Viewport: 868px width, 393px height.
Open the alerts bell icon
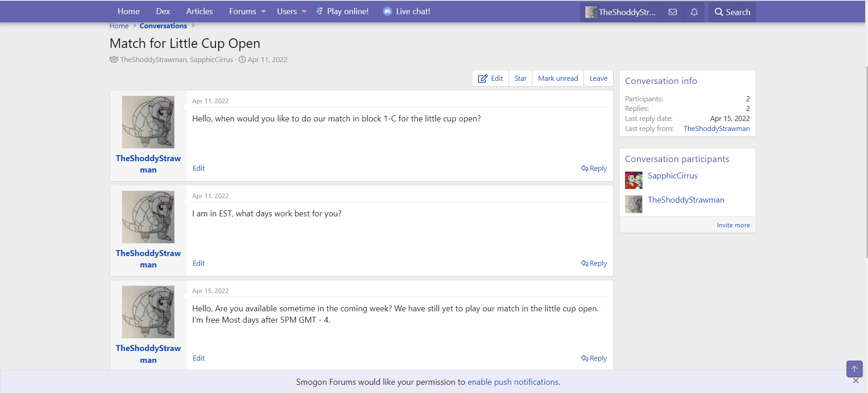[x=694, y=12]
